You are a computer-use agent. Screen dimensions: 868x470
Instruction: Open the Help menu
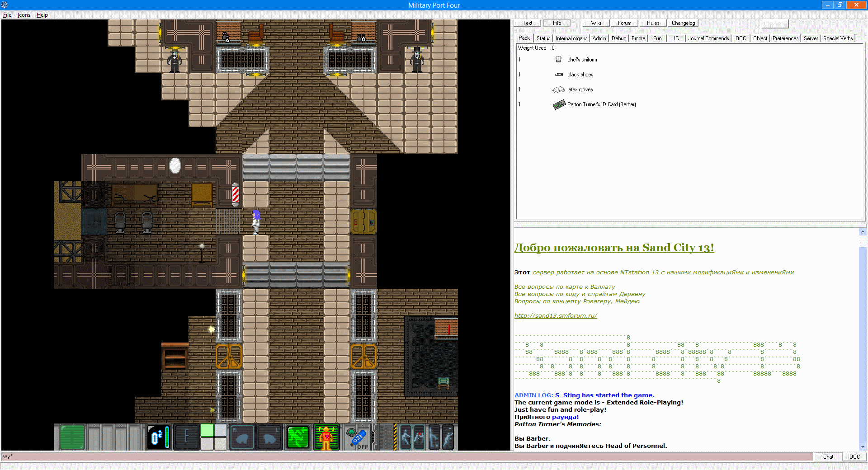[42, 15]
